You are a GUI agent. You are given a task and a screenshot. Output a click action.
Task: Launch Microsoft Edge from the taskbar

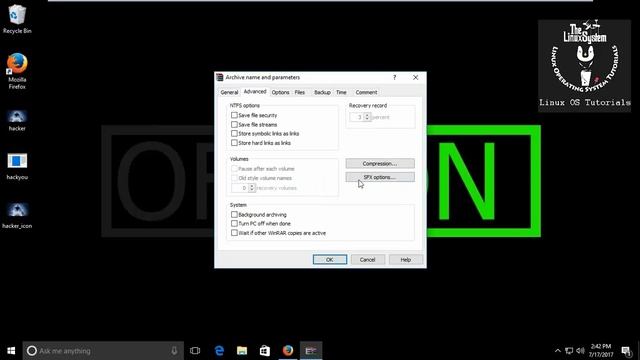pos(219,351)
